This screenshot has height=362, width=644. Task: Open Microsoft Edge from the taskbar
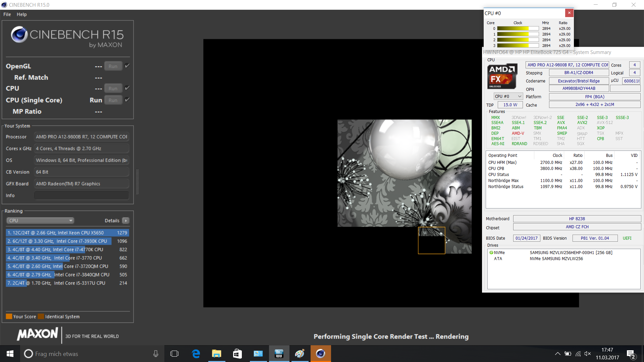[196, 354]
